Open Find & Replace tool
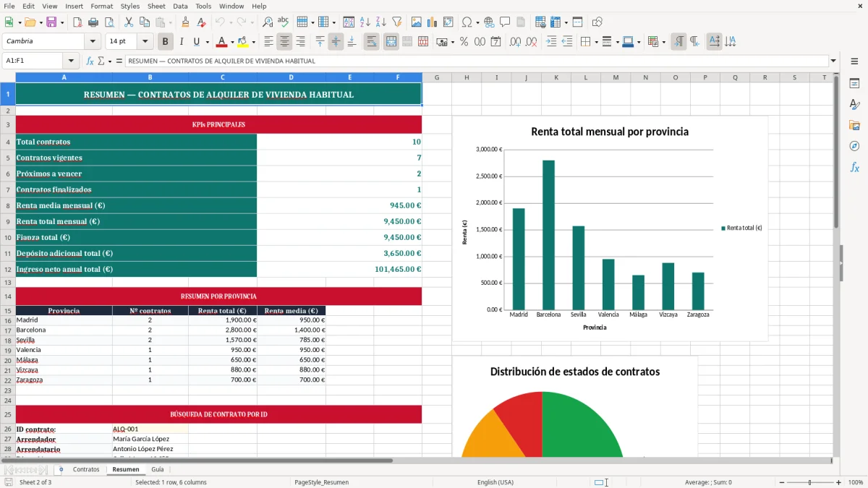This screenshot has height=488, width=868. [268, 22]
